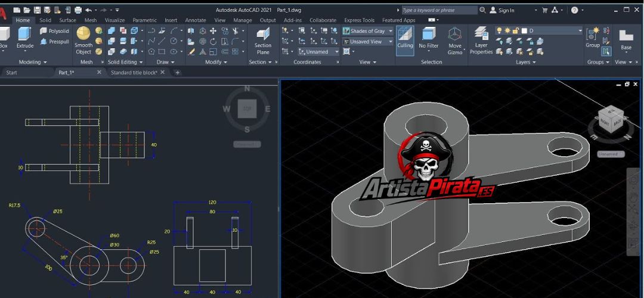Toggle layer on/off lightbulb for layer D
Image resolution: width=644 pixels, height=298 pixels.
pos(500,31)
